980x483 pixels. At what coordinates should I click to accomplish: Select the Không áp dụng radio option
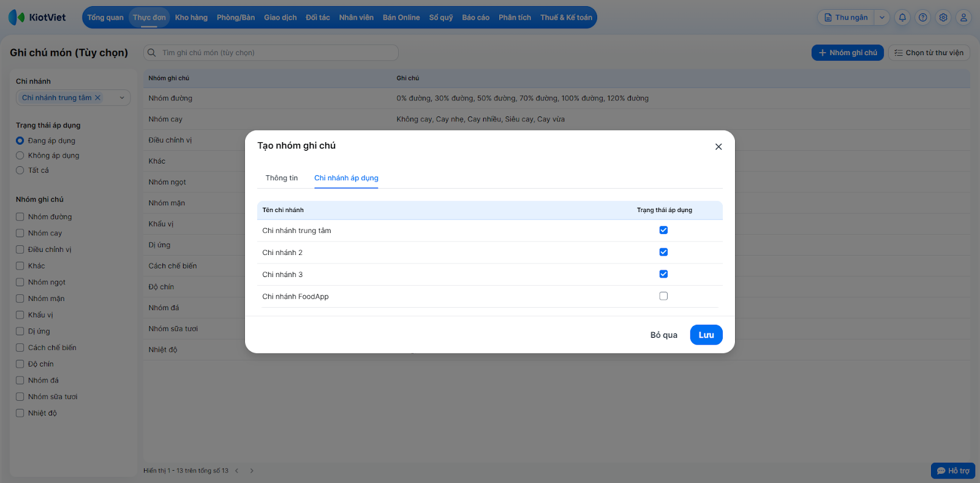coord(20,156)
